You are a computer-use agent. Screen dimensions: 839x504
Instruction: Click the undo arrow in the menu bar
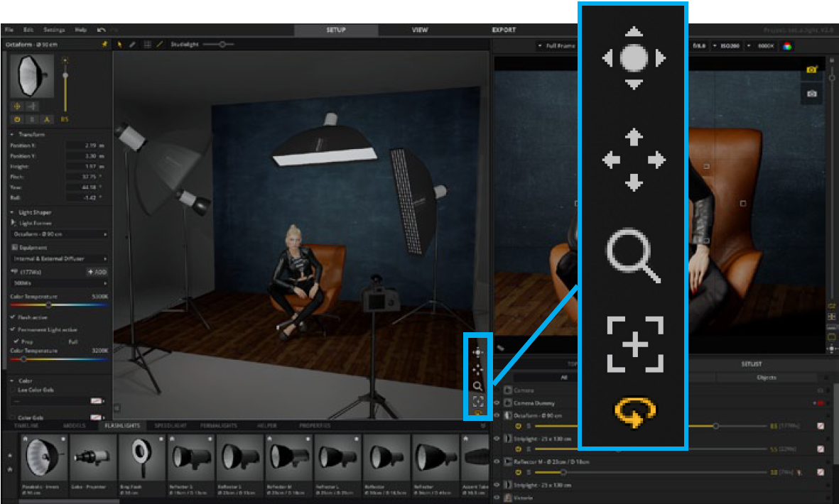pos(102,30)
